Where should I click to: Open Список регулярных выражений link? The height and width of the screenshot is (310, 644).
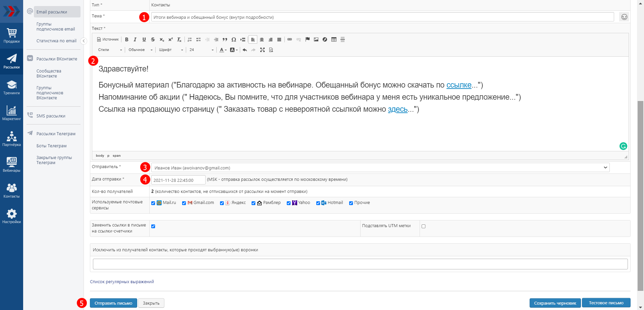(x=122, y=282)
